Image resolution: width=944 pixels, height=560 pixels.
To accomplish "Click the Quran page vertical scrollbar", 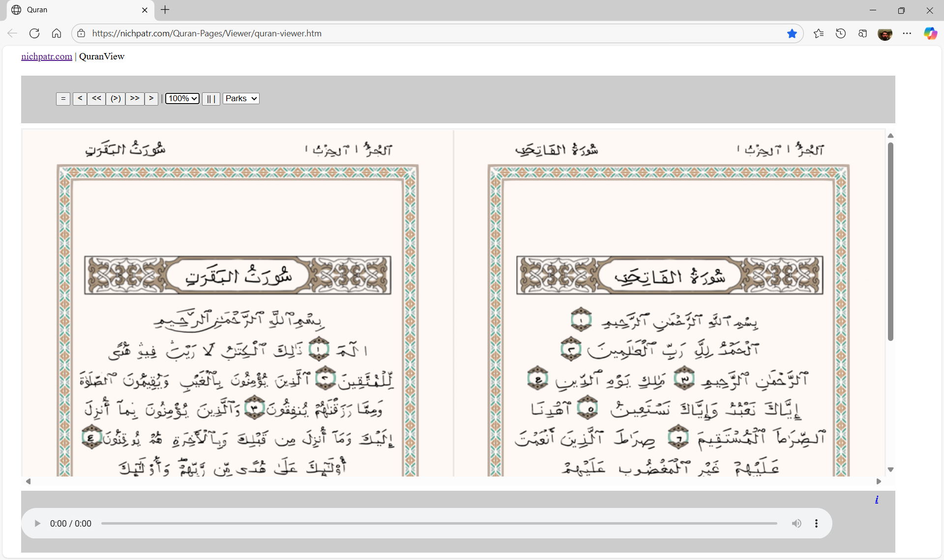I will 890,241.
